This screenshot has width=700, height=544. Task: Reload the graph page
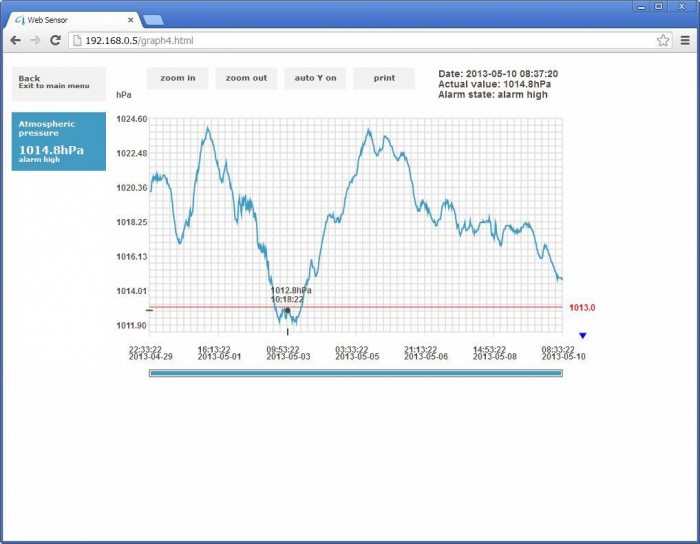[x=56, y=40]
